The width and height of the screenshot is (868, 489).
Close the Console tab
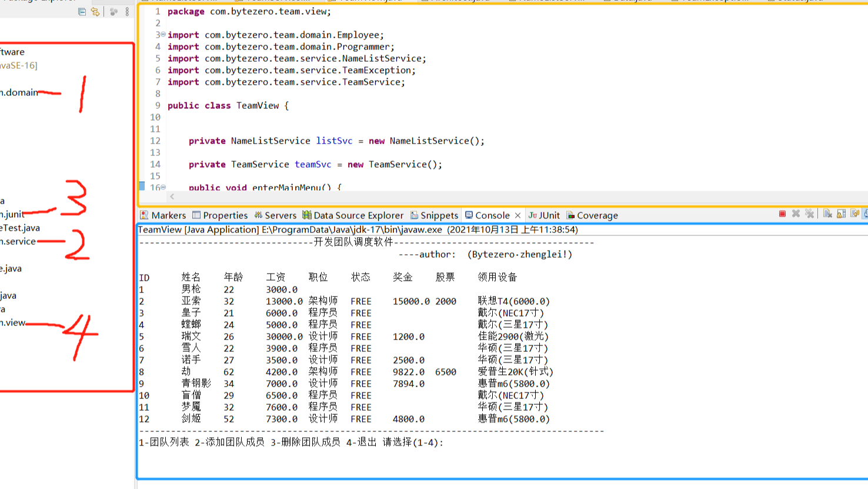point(518,215)
